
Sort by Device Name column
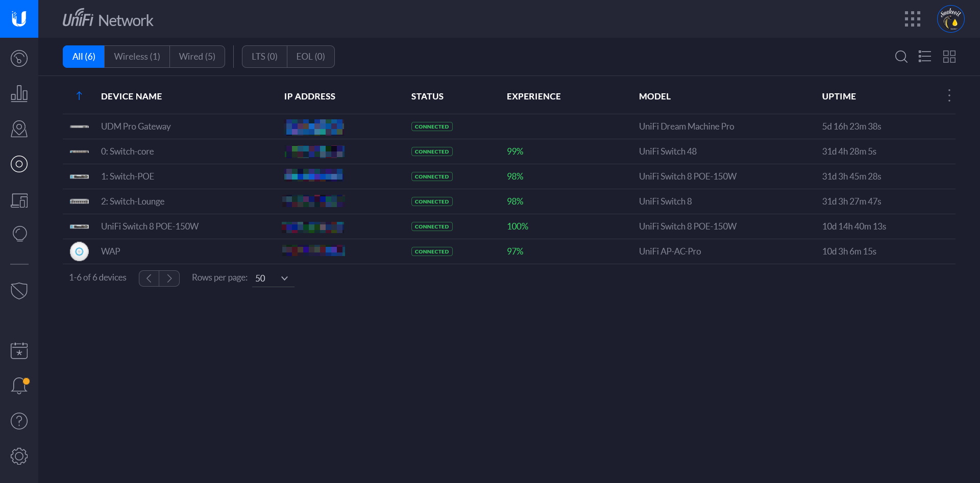tap(131, 96)
